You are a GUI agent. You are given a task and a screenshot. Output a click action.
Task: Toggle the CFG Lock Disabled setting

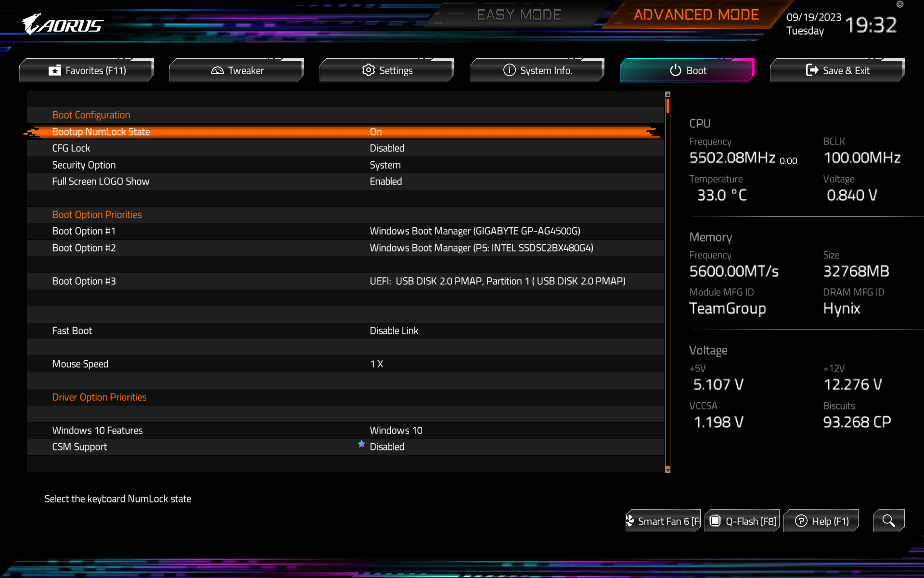click(x=386, y=148)
